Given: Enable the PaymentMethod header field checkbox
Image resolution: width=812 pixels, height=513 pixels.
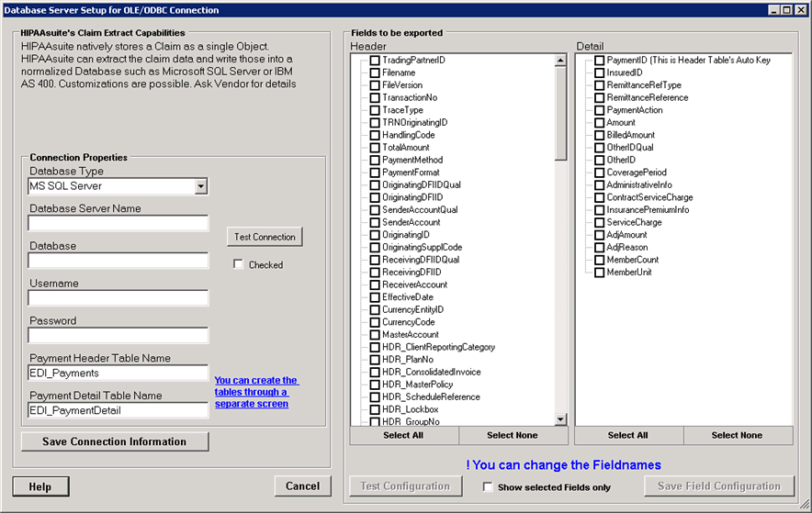Looking at the screenshot, I should [x=375, y=161].
